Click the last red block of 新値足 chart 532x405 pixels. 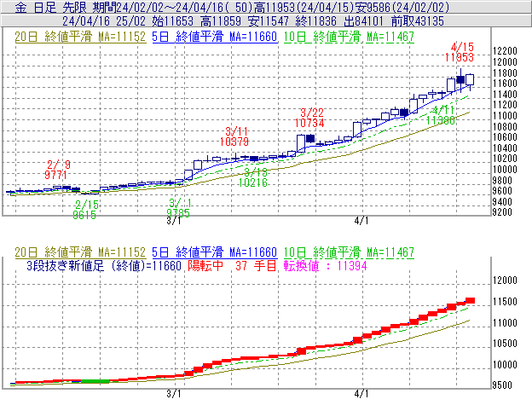(x=470, y=300)
